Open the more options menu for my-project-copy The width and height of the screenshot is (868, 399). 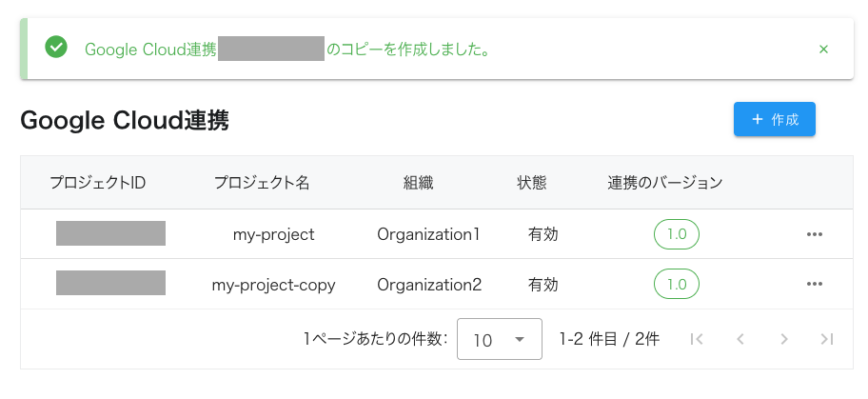point(815,285)
